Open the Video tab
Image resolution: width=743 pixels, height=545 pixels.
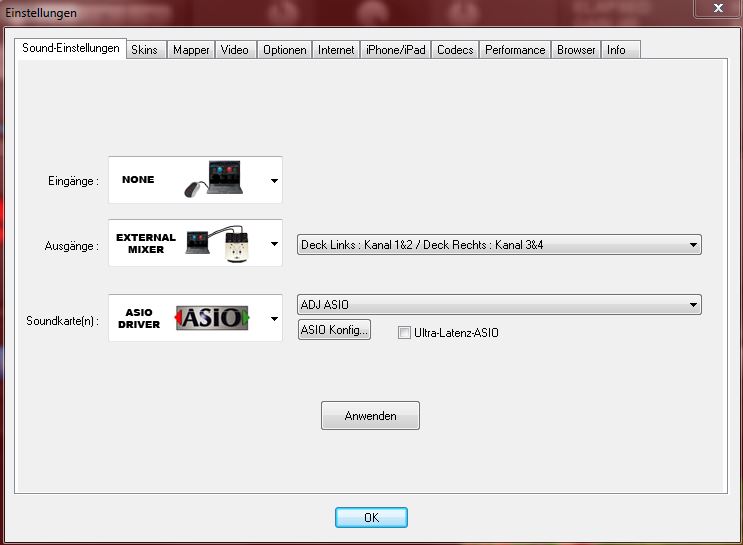236,50
